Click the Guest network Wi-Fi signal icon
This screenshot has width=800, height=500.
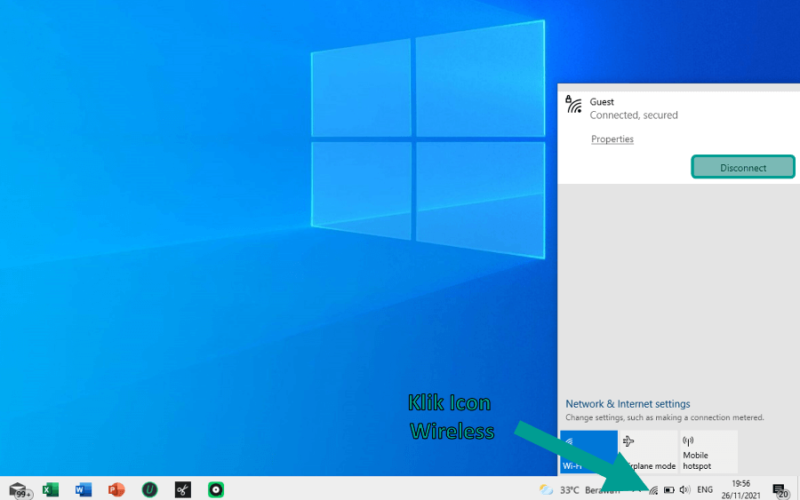tap(574, 105)
